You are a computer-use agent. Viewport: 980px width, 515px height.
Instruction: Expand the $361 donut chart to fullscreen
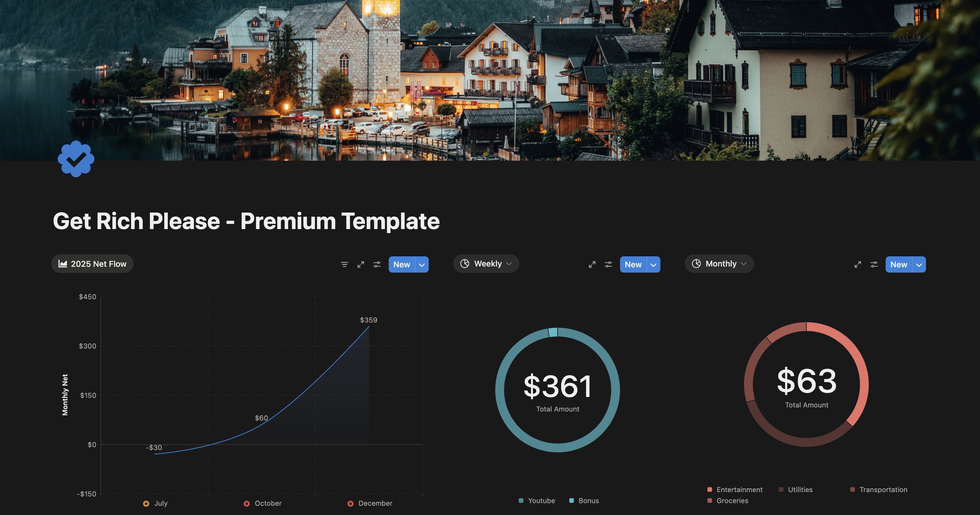pos(592,264)
